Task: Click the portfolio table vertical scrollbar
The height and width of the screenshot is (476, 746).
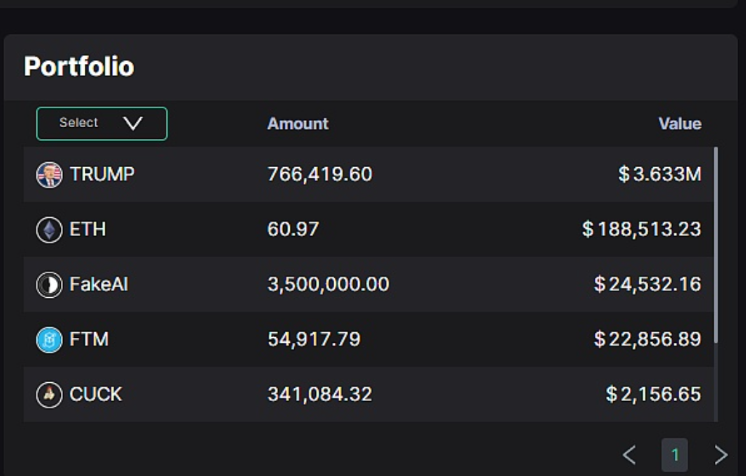Action: tap(716, 245)
